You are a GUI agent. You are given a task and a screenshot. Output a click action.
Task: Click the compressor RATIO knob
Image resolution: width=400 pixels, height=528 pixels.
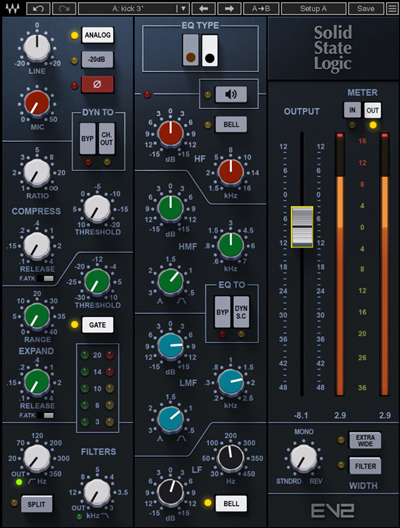click(37, 173)
